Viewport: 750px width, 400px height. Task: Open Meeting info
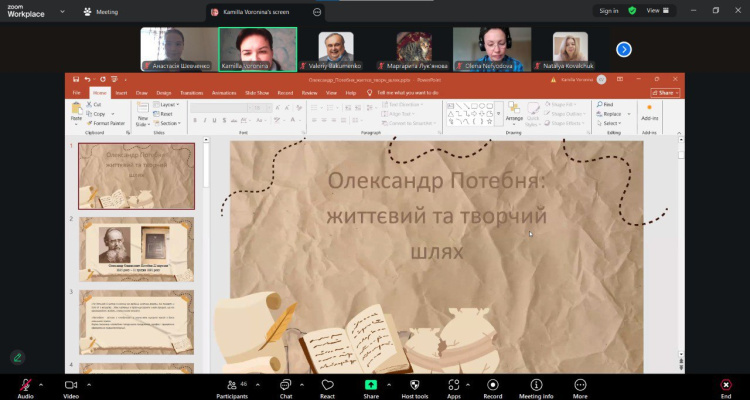pyautogui.click(x=536, y=388)
